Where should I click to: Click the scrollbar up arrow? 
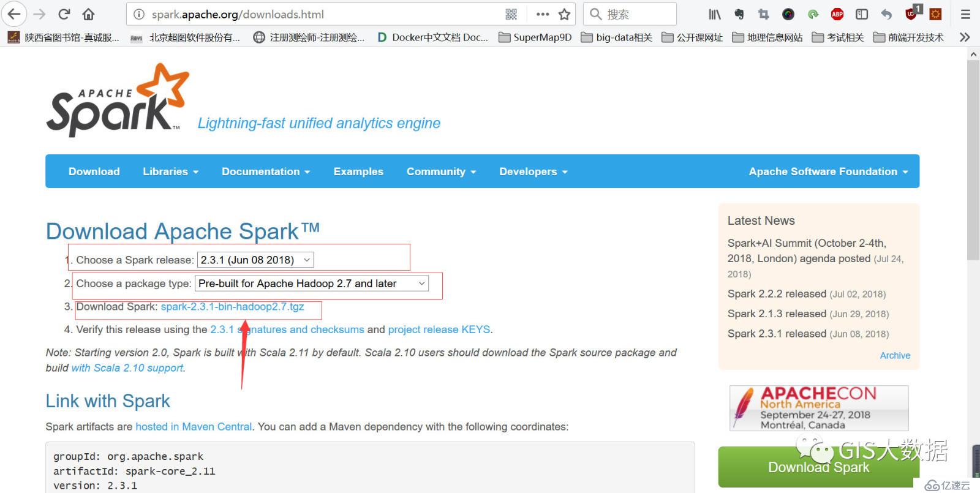point(973,54)
